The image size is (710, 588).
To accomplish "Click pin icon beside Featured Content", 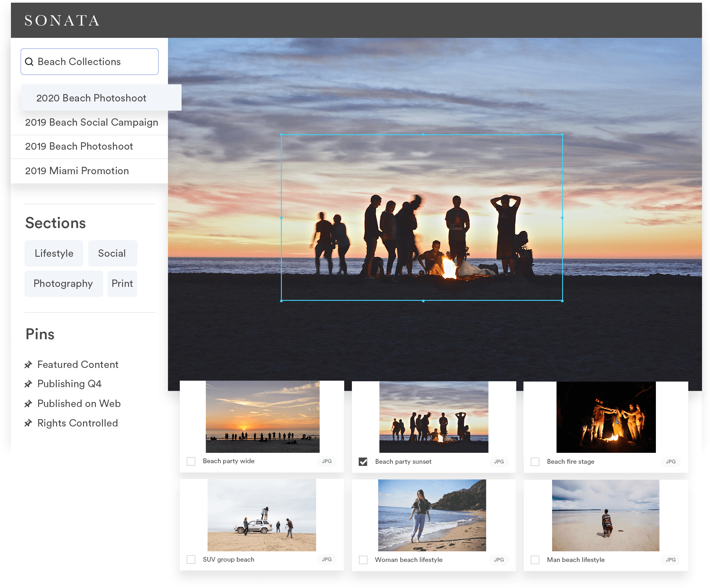I will pos(28,364).
